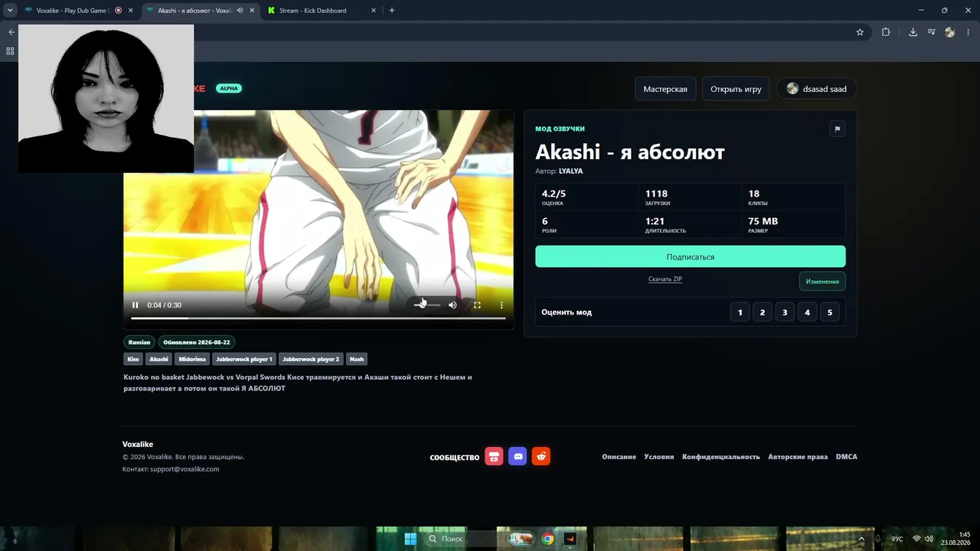Open the Конфиденциальность privacy link
The width and height of the screenshot is (980, 551).
(x=721, y=457)
